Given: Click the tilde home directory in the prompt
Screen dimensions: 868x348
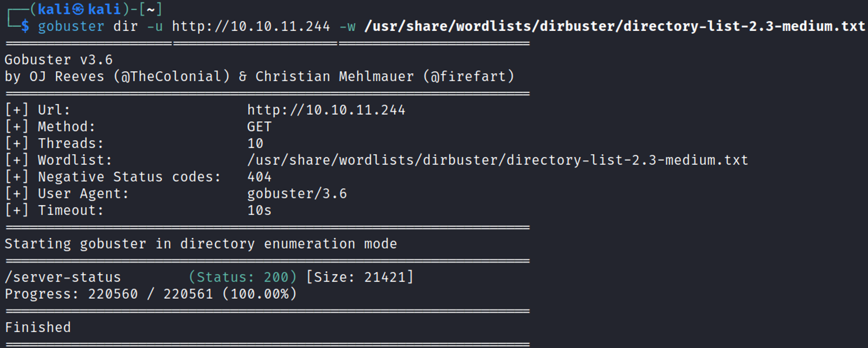Looking at the screenshot, I should click(x=151, y=9).
